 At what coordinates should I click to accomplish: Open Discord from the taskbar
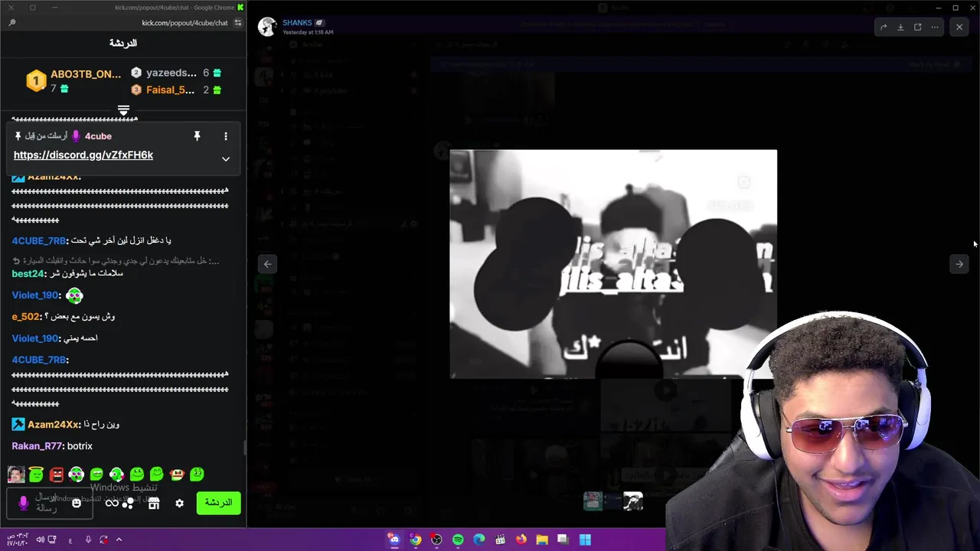pyautogui.click(x=394, y=540)
